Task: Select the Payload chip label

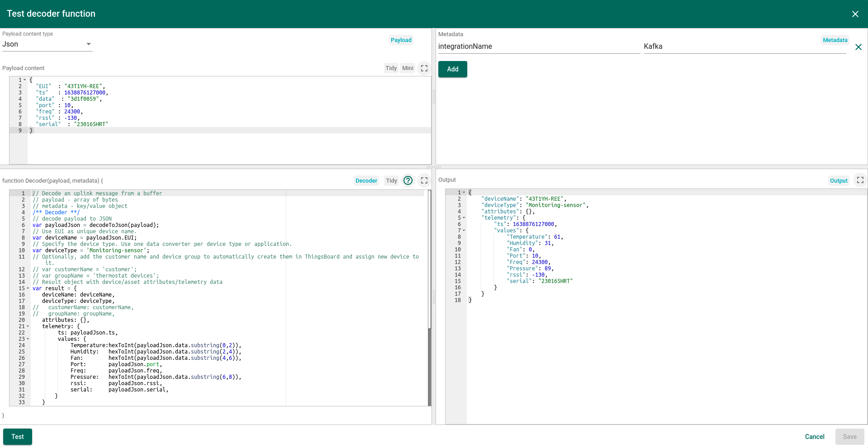Action: point(401,40)
